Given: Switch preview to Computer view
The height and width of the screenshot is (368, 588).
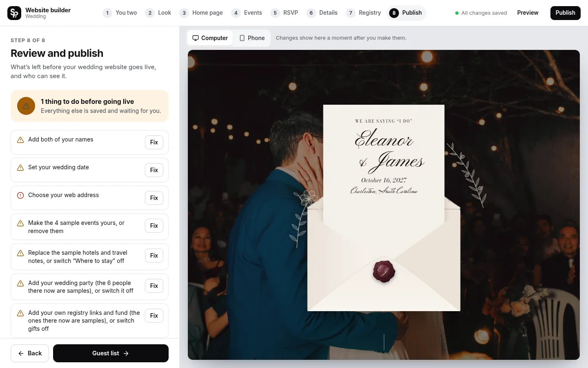Looking at the screenshot, I should coord(210,38).
